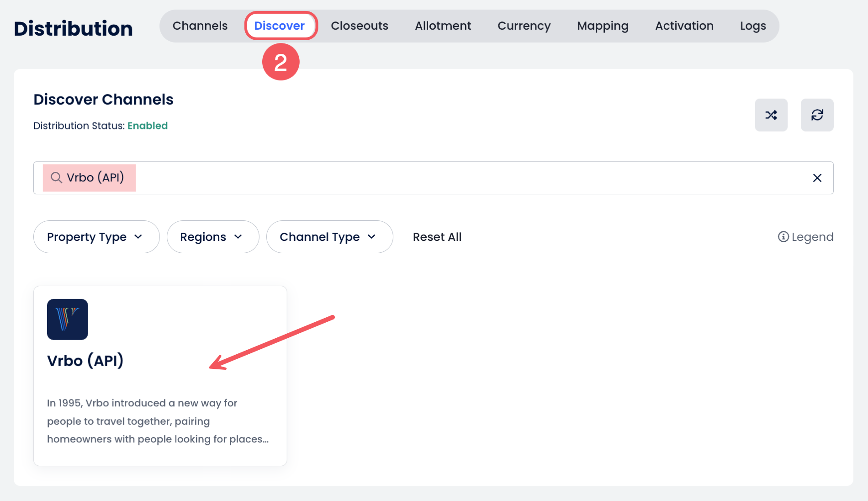This screenshot has width=868, height=501.
Task: Switch to the Currency tab
Action: (524, 26)
